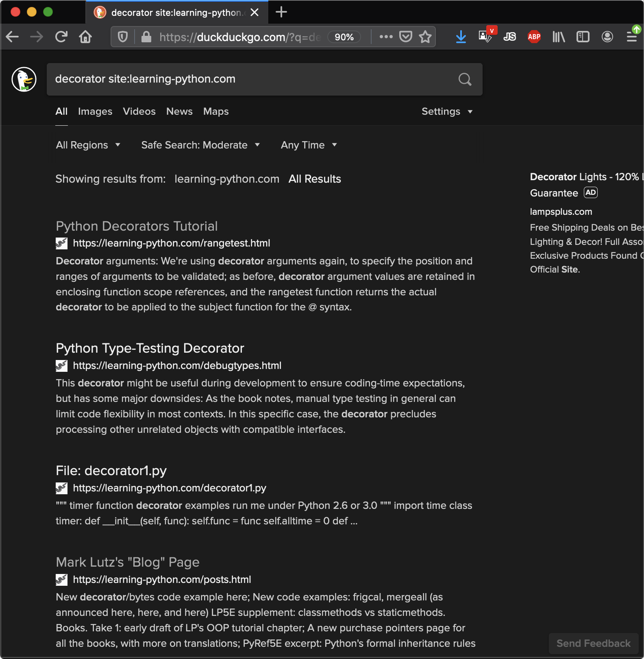Image resolution: width=644 pixels, height=659 pixels.
Task: Reset the 90% zoom level indicator
Action: (x=344, y=37)
